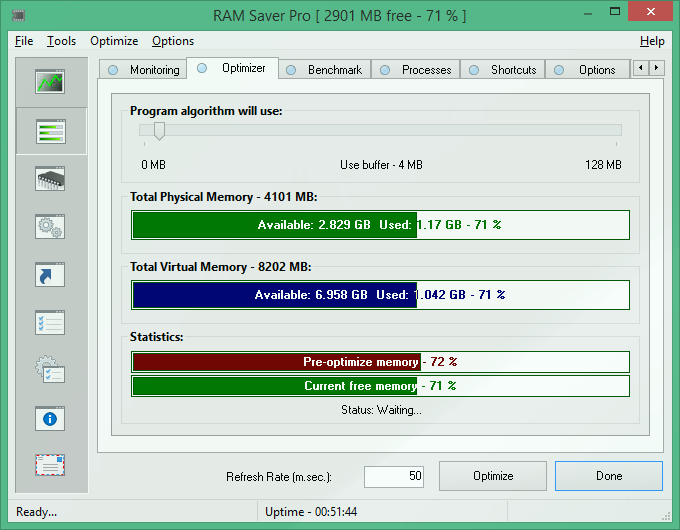This screenshot has width=680, height=530.
Task: Click the Done button
Action: coord(608,476)
